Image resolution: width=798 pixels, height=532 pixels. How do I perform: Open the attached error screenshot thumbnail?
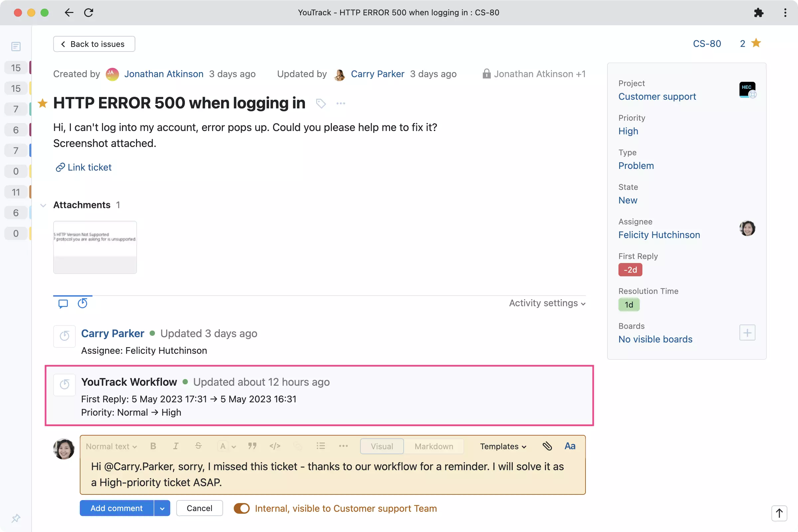(95, 247)
